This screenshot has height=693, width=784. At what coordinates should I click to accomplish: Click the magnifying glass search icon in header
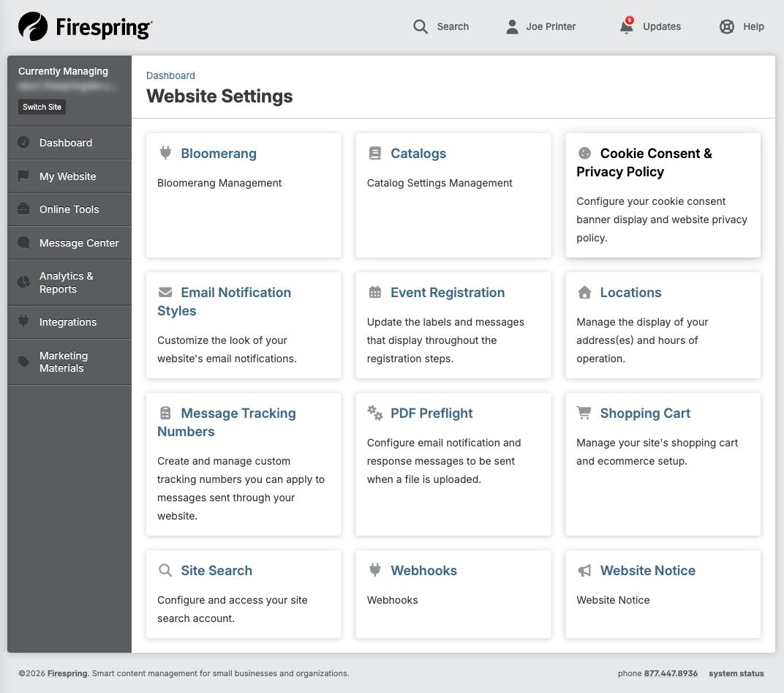[x=421, y=26]
